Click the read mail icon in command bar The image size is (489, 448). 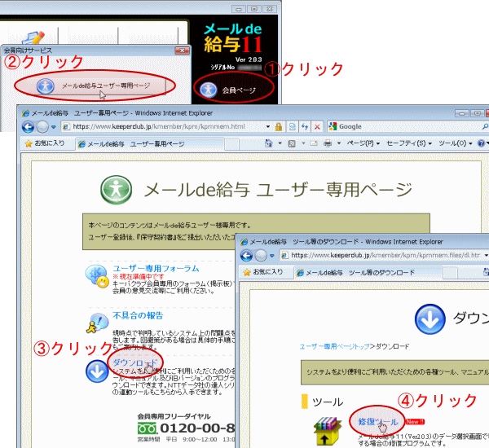click(x=314, y=143)
